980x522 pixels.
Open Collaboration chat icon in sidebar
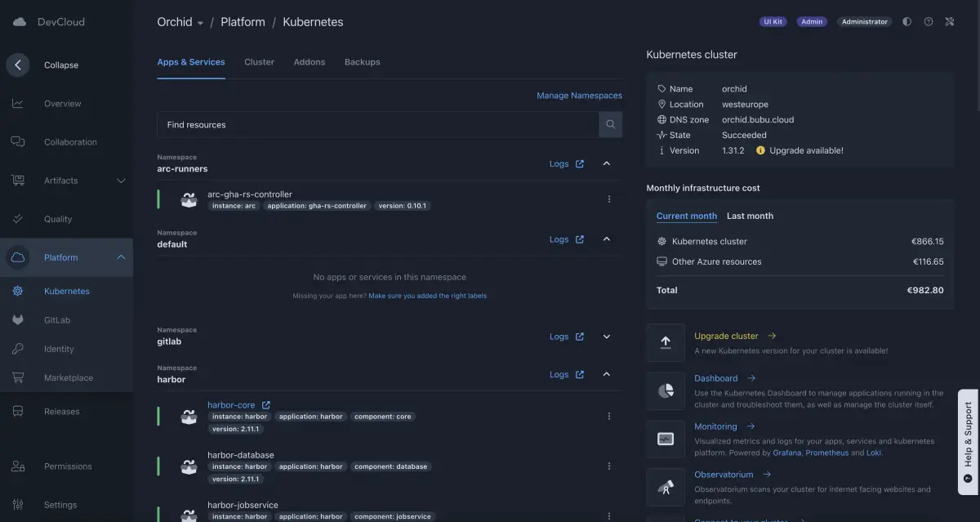18,142
